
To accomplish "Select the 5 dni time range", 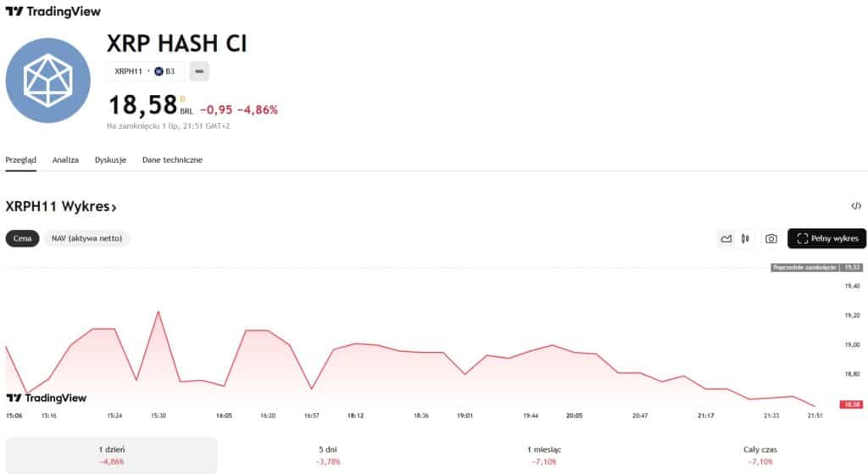I will click(328, 455).
